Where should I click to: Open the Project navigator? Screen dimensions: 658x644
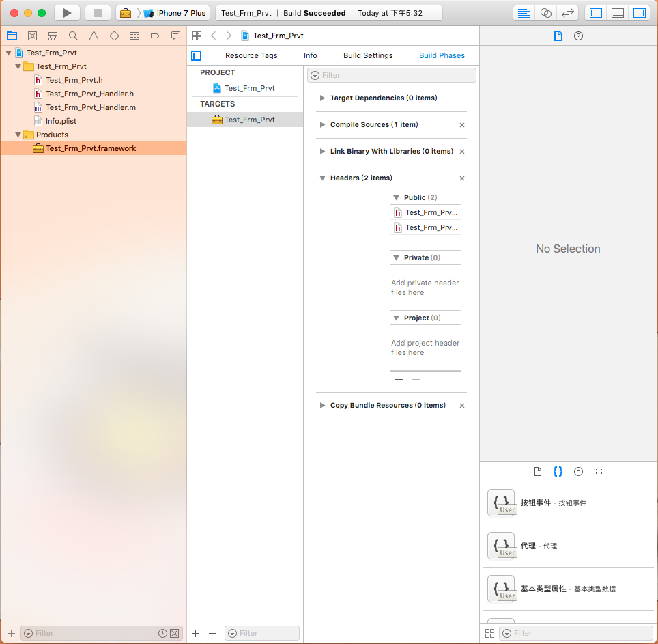click(12, 36)
